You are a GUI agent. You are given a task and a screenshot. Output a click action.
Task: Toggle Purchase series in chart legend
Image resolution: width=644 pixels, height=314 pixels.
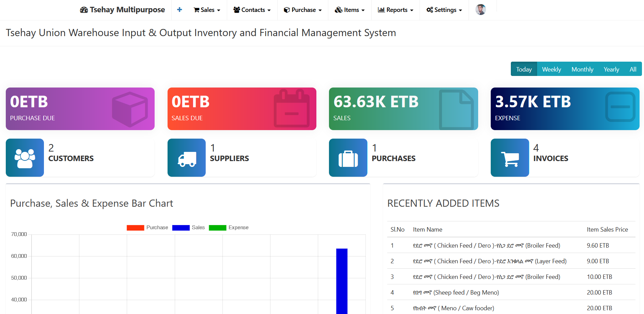click(x=147, y=227)
